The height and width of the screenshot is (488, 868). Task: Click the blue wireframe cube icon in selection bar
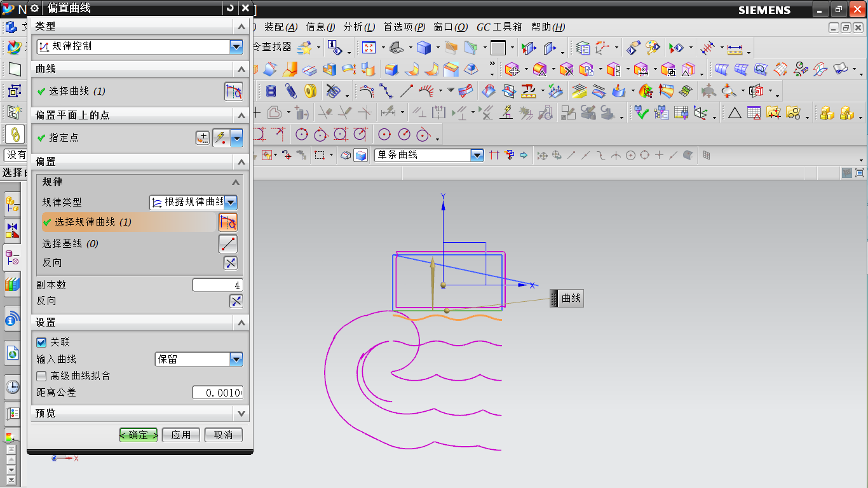pyautogui.click(x=361, y=155)
